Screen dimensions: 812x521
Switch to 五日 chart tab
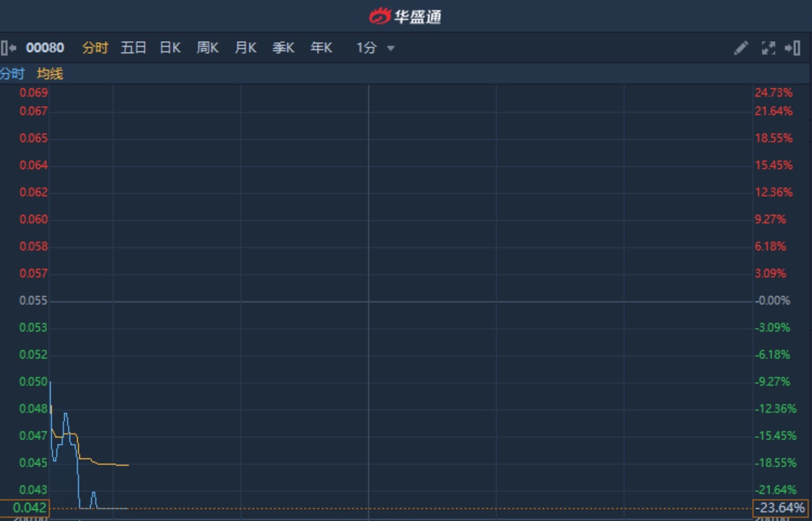point(133,48)
